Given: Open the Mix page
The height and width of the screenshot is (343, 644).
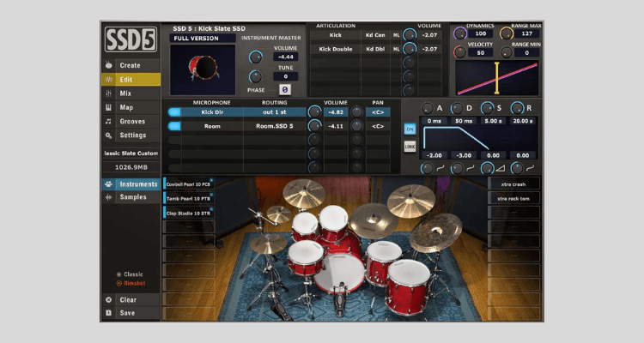Looking at the screenshot, I should 131,93.
